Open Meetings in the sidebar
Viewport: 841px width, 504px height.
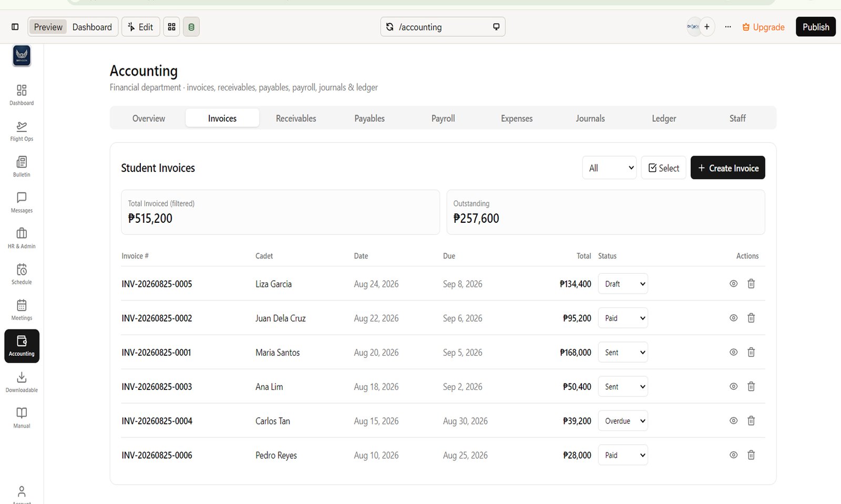[x=22, y=310]
